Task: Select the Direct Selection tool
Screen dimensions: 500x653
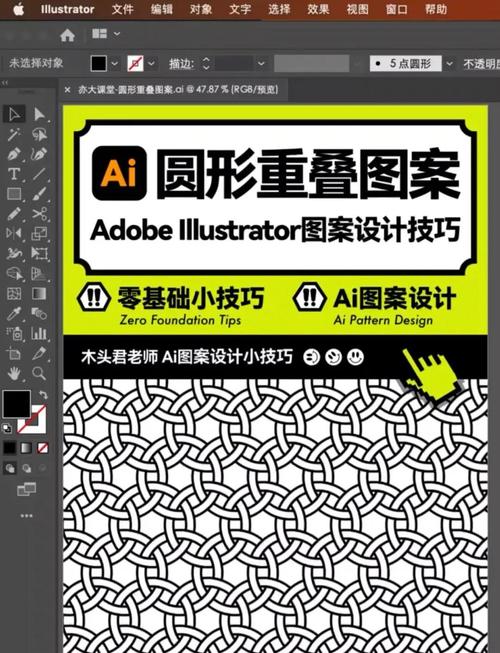Action: [x=39, y=114]
